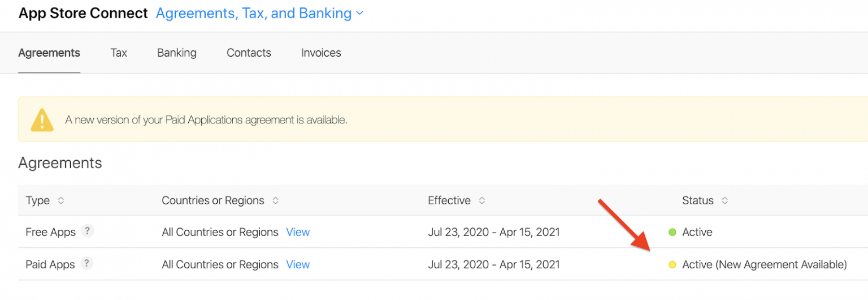Click the new Paid Applications agreement banner
The height and width of the screenshot is (300, 868).
[x=206, y=120]
